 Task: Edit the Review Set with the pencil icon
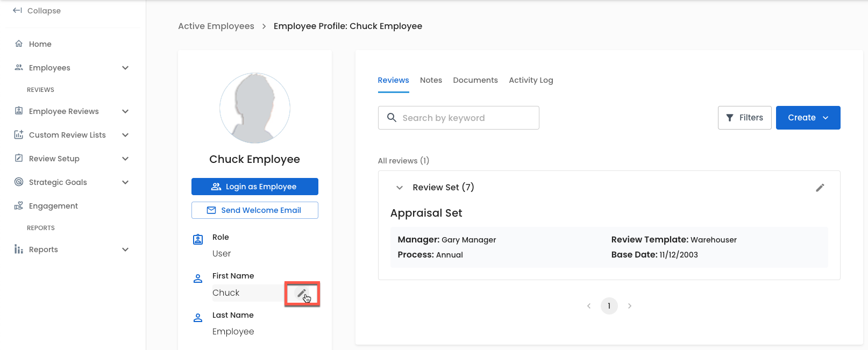click(820, 188)
